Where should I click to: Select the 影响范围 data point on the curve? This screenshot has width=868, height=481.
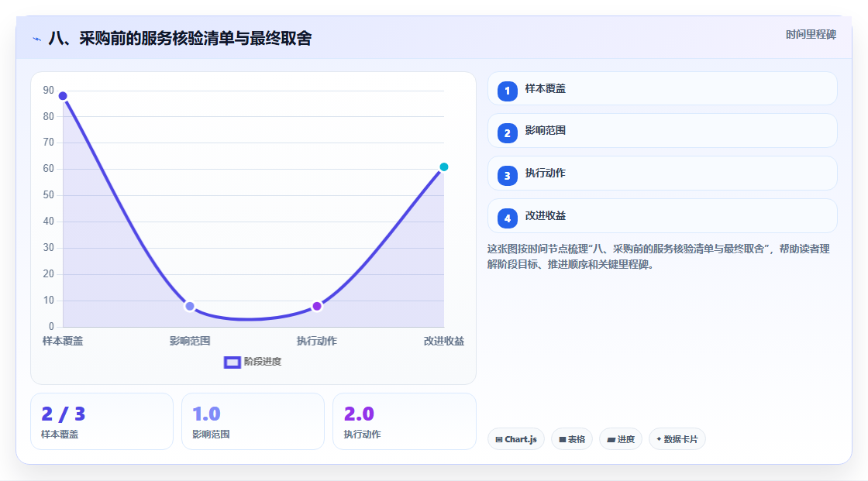(x=190, y=306)
